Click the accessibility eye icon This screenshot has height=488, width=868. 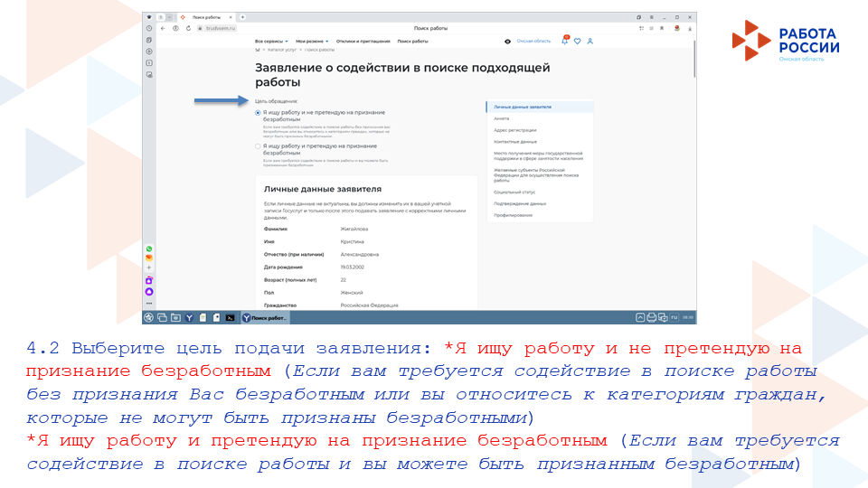click(507, 41)
